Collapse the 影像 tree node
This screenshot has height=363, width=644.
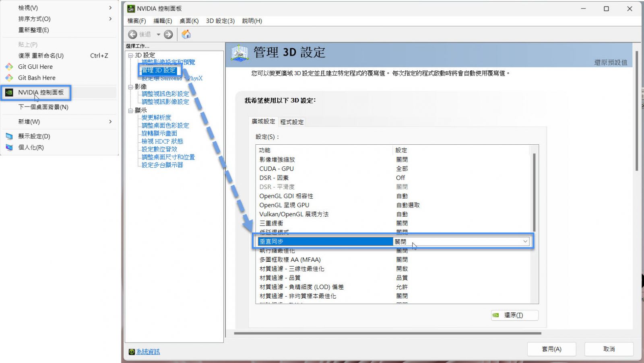coord(130,87)
